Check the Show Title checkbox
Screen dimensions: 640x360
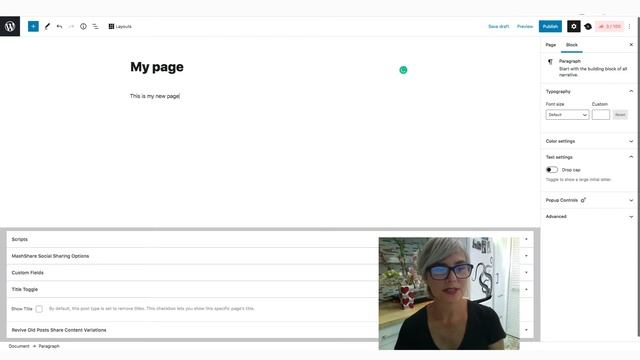[x=39, y=309]
